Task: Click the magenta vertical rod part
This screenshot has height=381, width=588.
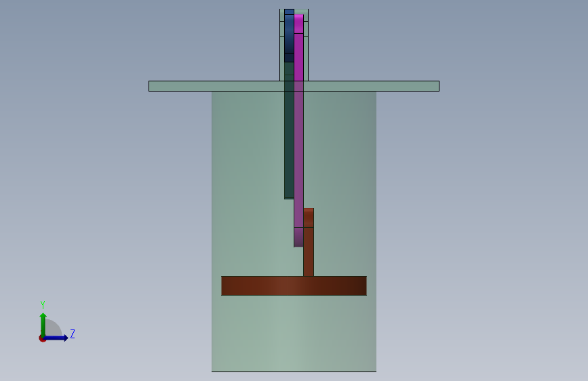Action: (x=298, y=130)
